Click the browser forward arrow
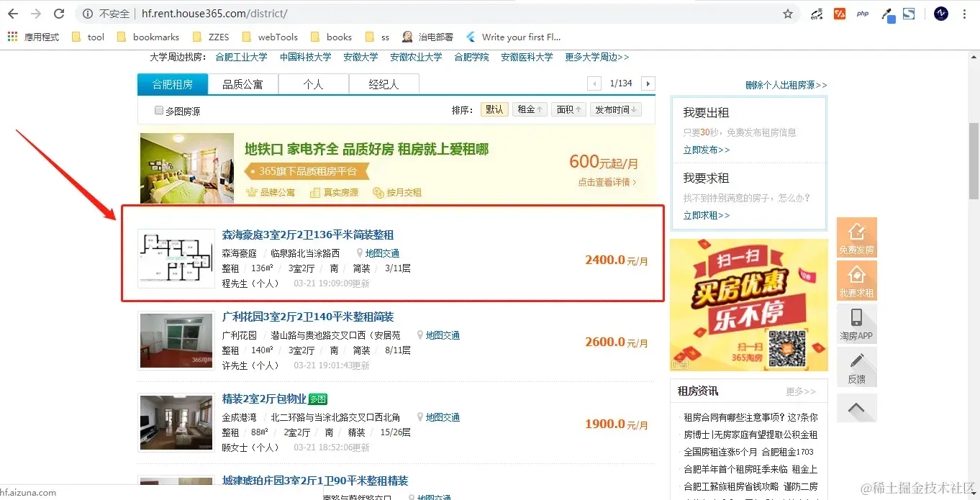 coord(36,14)
